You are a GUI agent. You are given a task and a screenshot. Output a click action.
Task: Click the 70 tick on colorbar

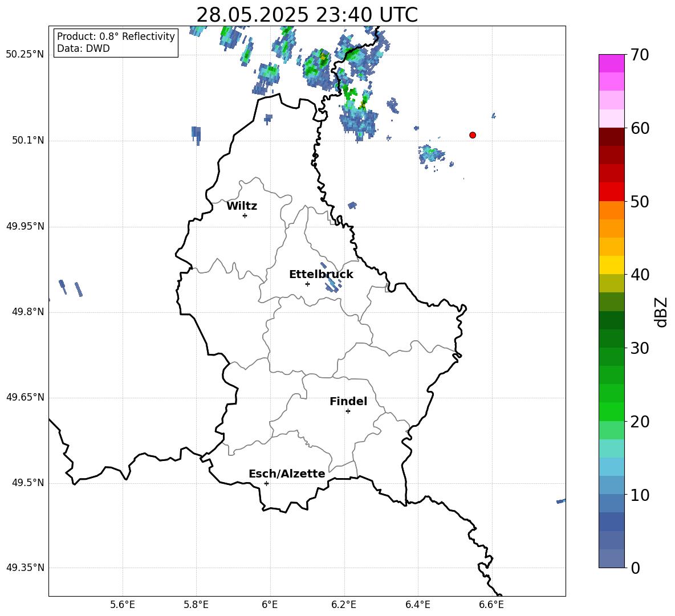(640, 55)
